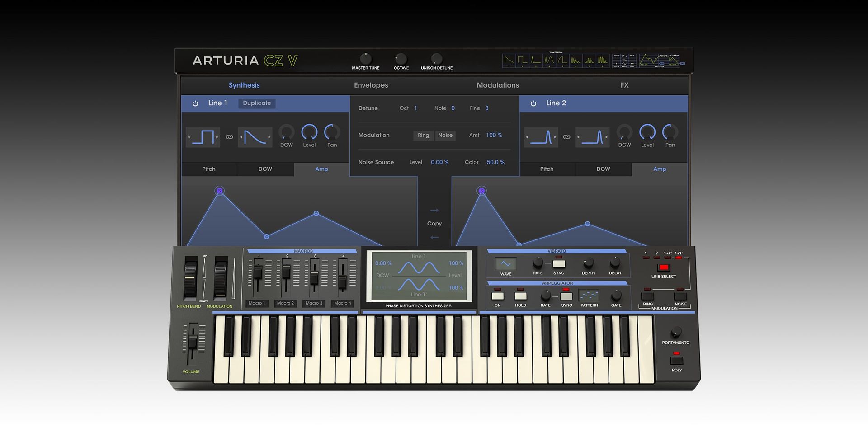Screen dimensions: 868x427
Task: Click the Line 1 sawtooth waveform display
Action: coord(255,137)
